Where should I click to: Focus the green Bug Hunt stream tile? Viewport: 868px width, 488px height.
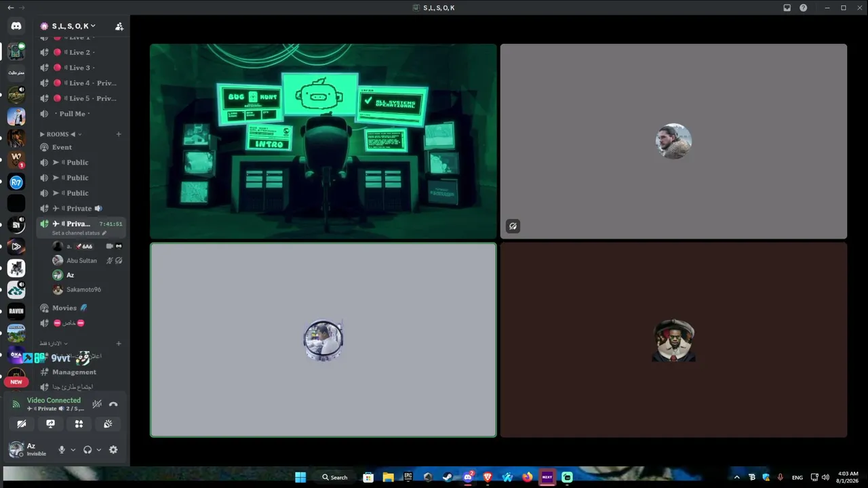(323, 142)
